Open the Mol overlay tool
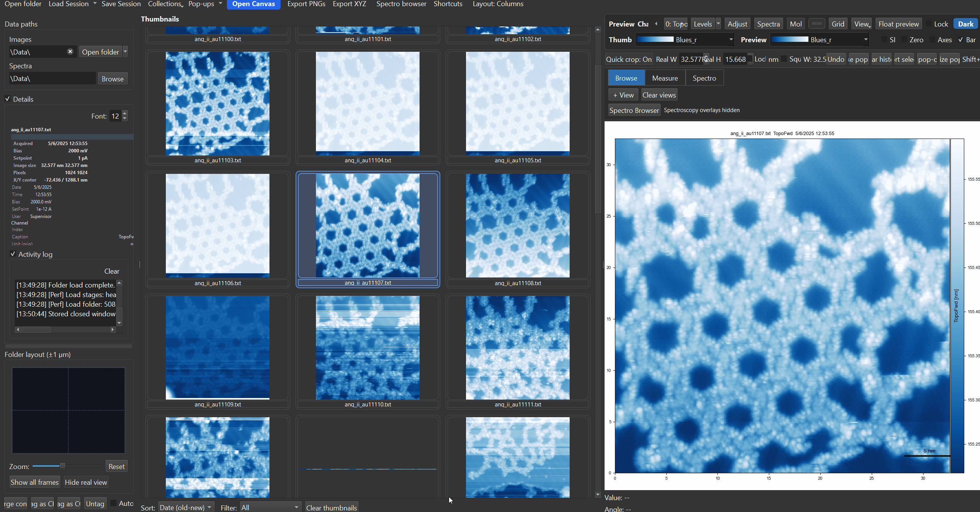This screenshot has height=512, width=980. tap(795, 23)
